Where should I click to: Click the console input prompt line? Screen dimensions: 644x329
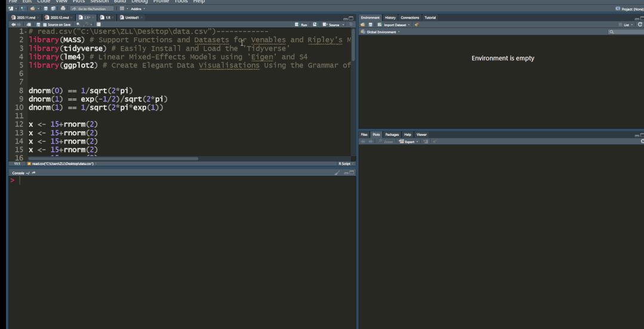coord(182,181)
